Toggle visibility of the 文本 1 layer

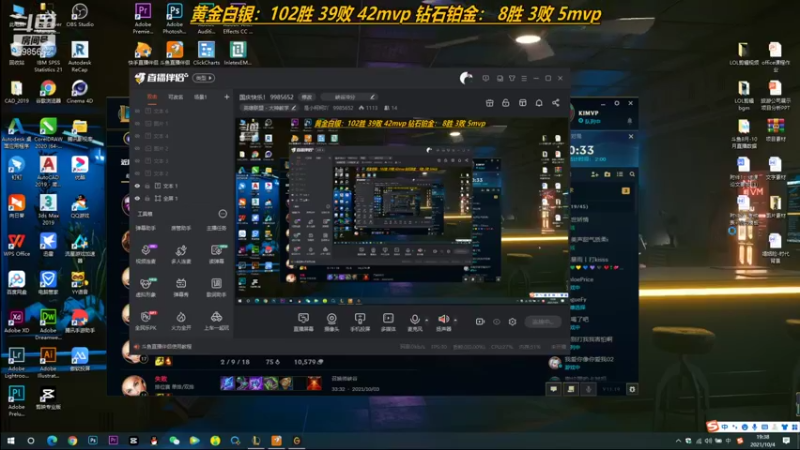click(137, 186)
